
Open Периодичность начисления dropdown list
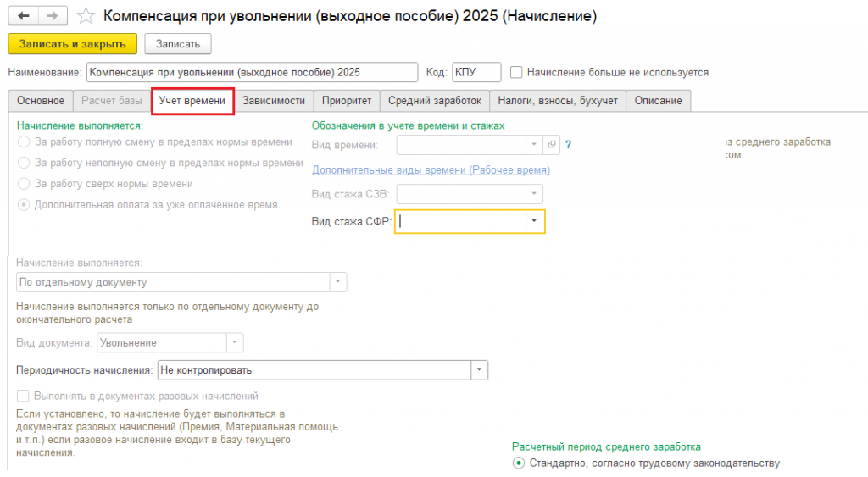point(480,370)
